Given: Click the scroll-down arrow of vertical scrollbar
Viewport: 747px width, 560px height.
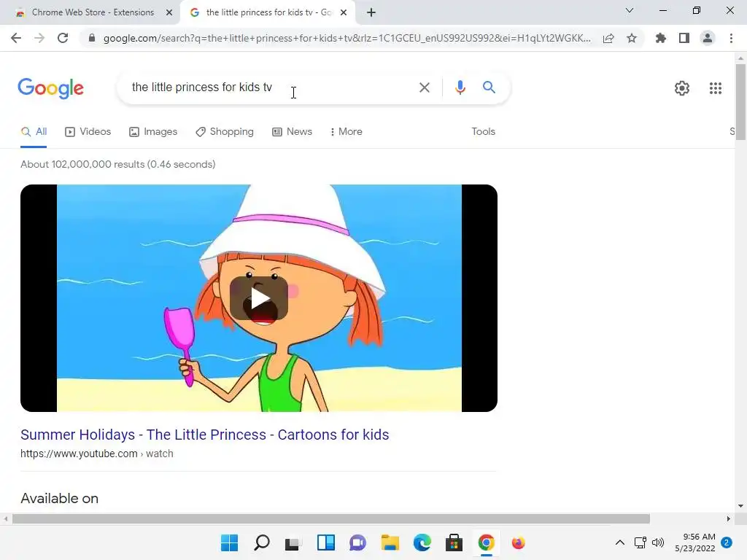Looking at the screenshot, I should click(x=740, y=506).
